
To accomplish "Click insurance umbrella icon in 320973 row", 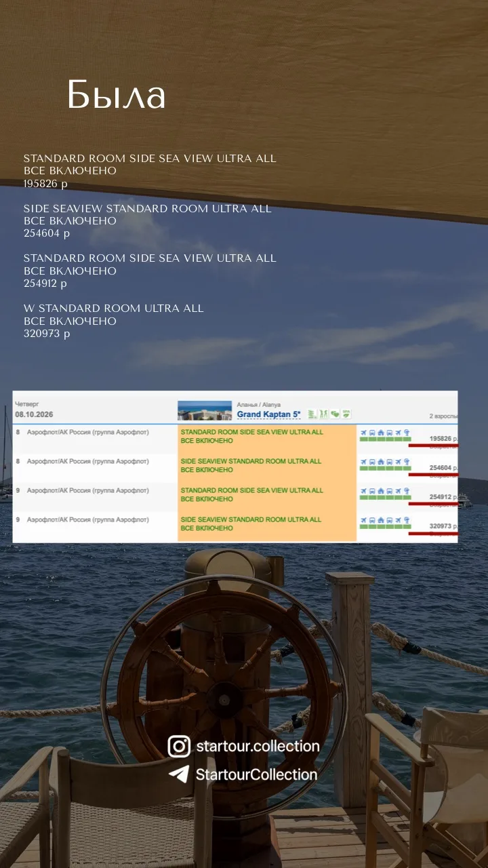I will click(x=407, y=520).
